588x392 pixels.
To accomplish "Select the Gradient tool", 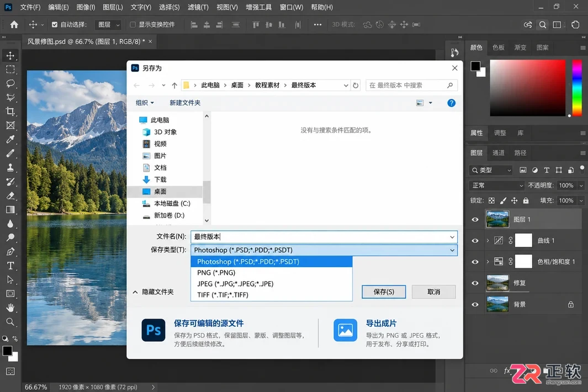I will tap(10, 209).
